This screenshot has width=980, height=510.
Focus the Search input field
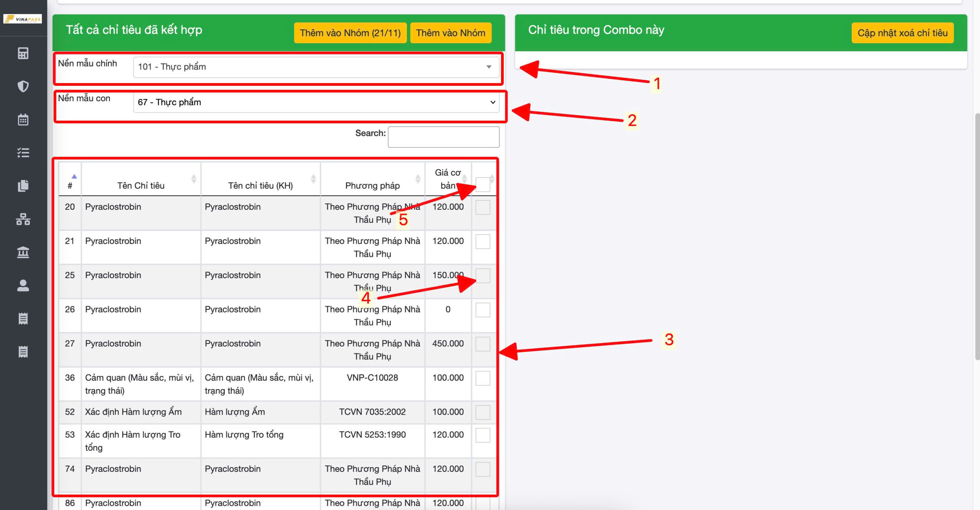(443, 137)
